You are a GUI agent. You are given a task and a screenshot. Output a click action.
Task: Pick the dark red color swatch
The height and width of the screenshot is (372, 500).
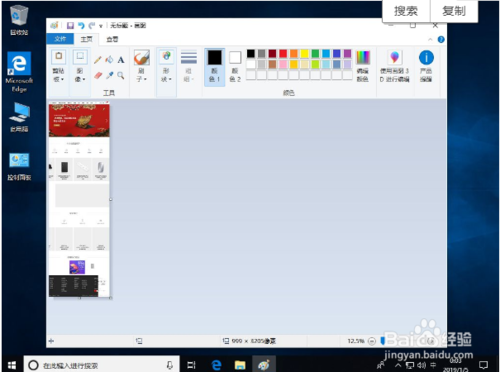tap(272, 53)
